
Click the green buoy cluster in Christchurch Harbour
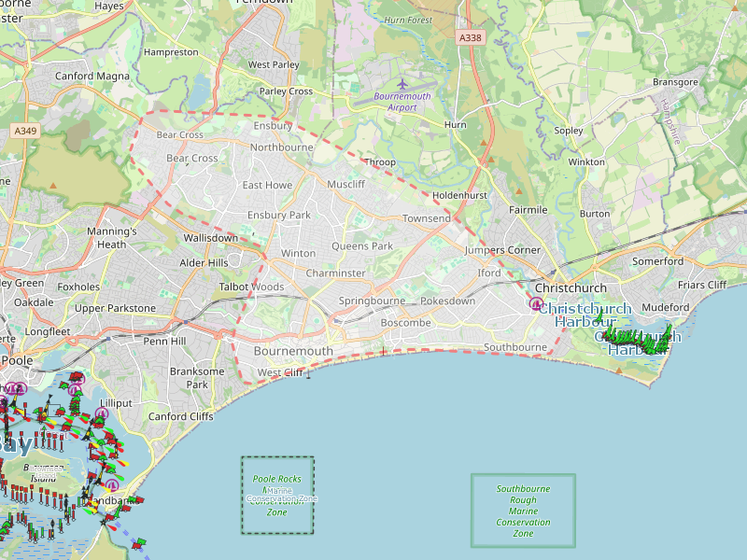tap(635, 340)
